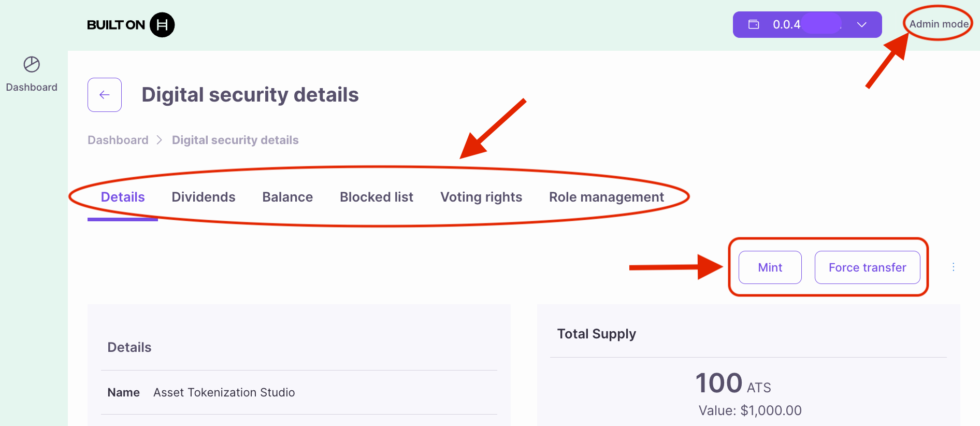
Task: Select the Blocked list tab
Action: coord(377,197)
